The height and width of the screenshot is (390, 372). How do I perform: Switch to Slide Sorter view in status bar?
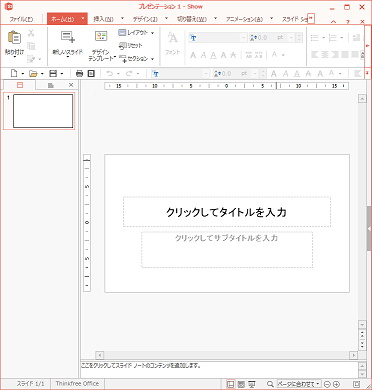point(241,384)
